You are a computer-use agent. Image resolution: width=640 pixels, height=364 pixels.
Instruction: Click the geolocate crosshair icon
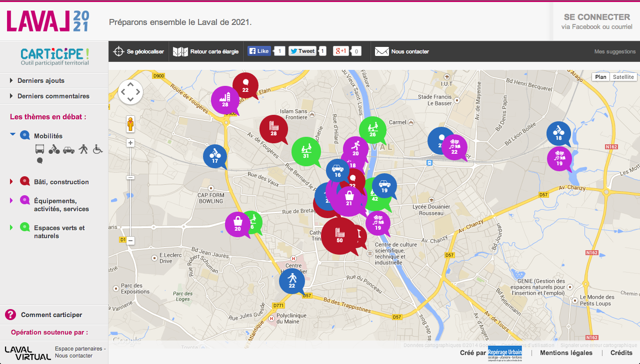coord(118,51)
